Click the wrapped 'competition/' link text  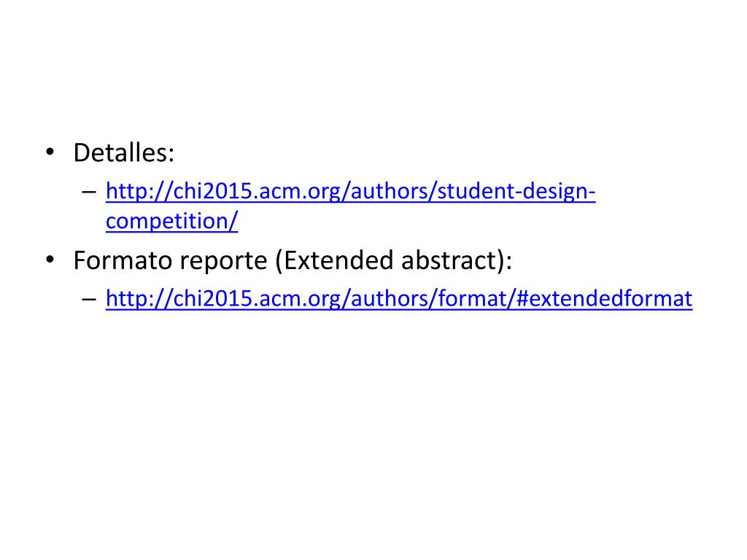(x=171, y=222)
